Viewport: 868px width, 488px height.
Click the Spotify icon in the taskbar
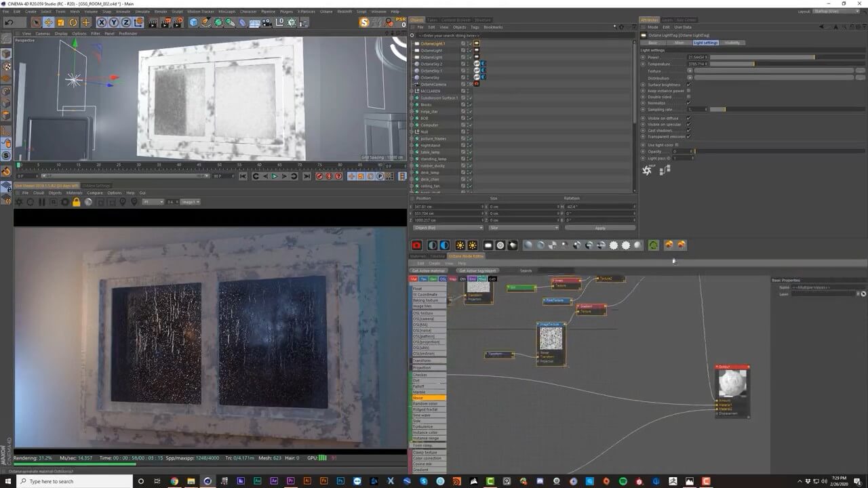click(623, 481)
